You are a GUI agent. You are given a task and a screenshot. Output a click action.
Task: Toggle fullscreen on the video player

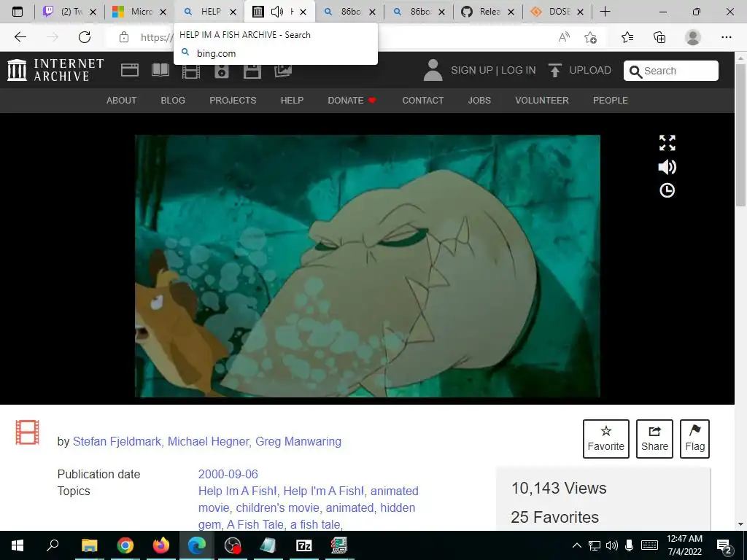667,143
